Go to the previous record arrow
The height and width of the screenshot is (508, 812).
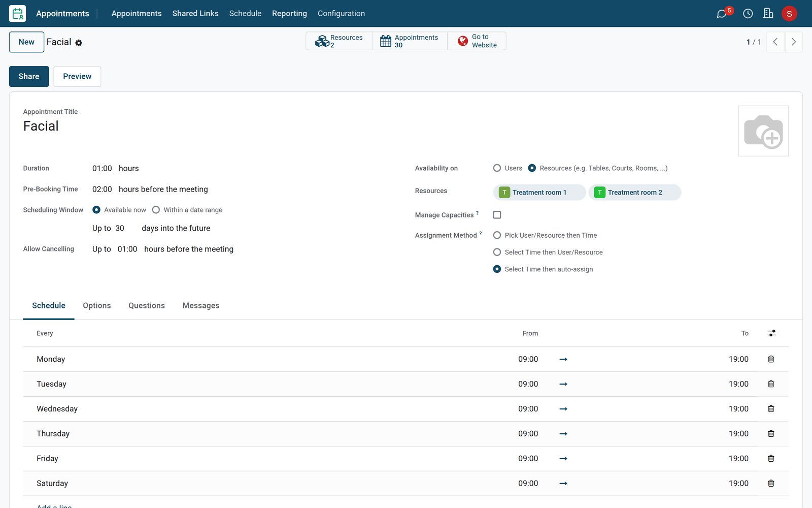[775, 42]
